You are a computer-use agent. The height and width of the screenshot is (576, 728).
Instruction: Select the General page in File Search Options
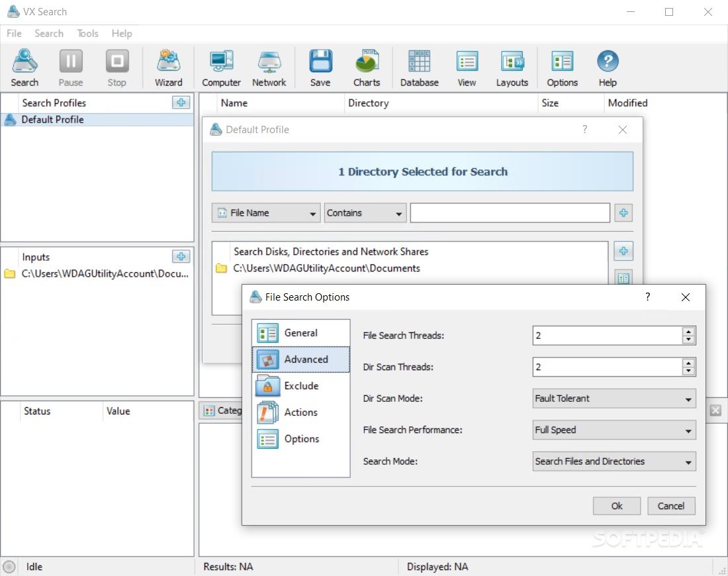tap(301, 333)
